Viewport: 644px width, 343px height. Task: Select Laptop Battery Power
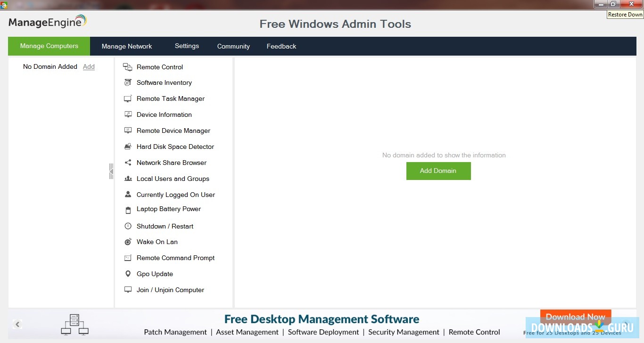(x=169, y=209)
